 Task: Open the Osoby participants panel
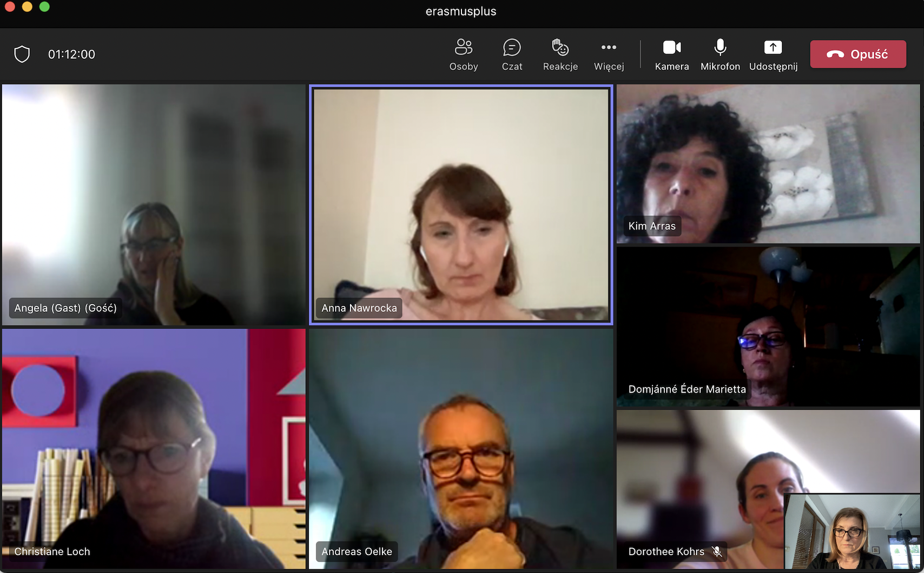point(464,55)
